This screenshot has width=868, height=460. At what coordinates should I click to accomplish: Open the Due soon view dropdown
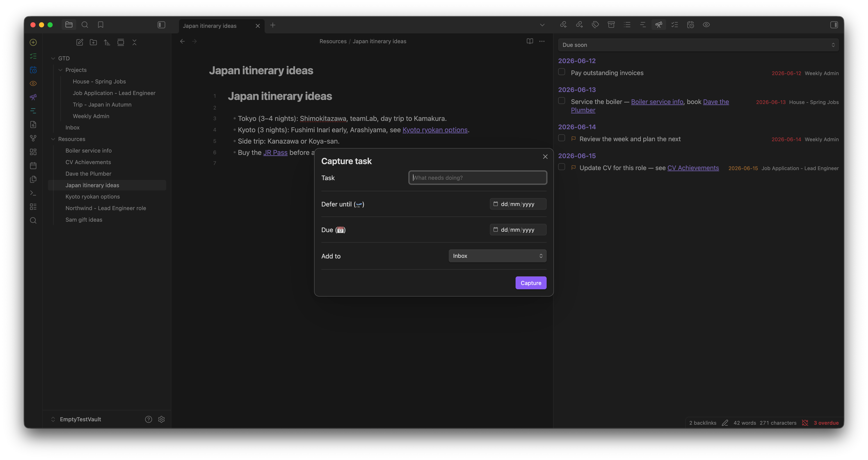tap(698, 45)
